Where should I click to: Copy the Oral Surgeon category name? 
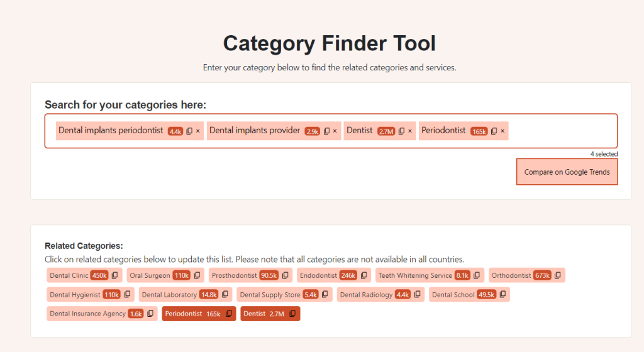(197, 275)
